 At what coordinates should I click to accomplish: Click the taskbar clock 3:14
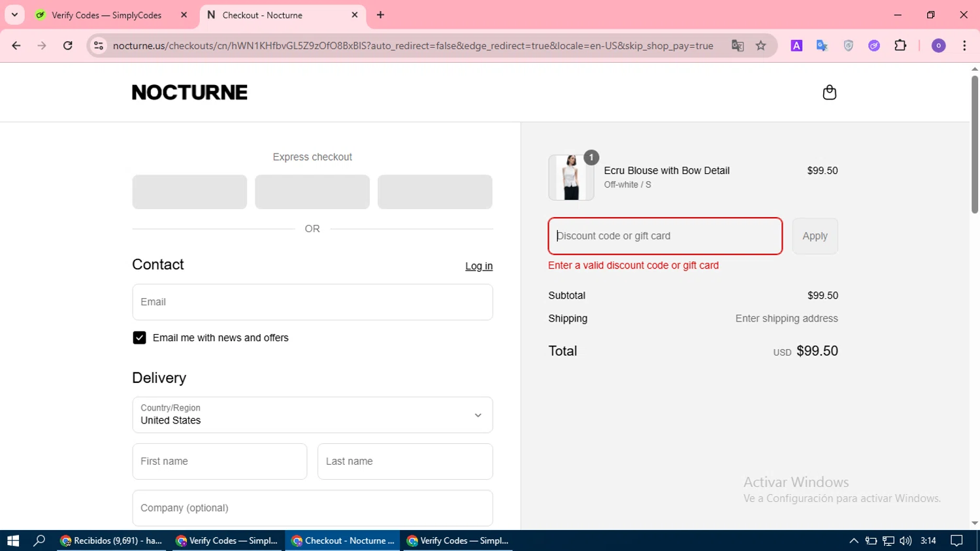928,541
